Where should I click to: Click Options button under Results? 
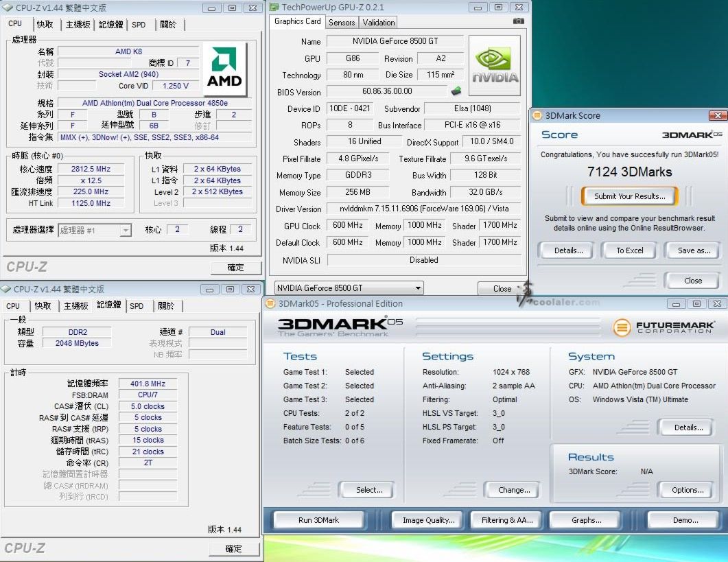pyautogui.click(x=688, y=490)
